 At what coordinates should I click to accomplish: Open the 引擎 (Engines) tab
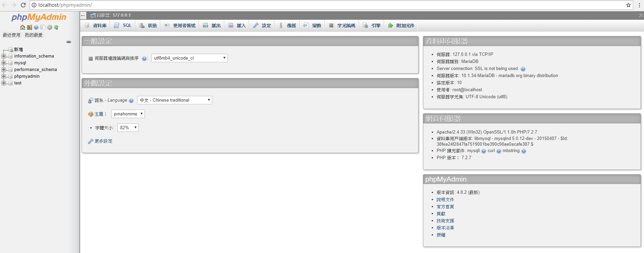point(371,26)
